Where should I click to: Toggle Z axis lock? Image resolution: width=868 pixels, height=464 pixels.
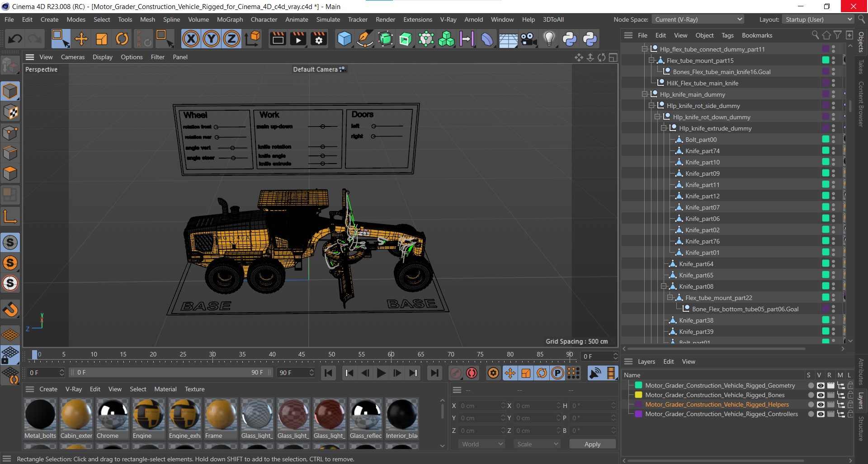231,39
